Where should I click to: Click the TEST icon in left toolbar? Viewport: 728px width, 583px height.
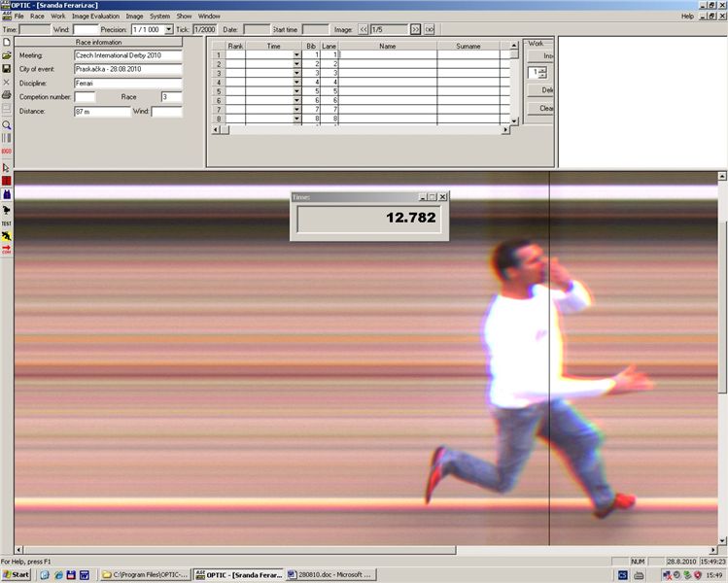7,223
